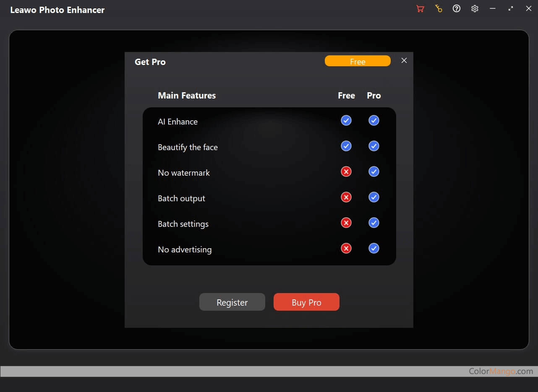Image resolution: width=538 pixels, height=392 pixels.
Task: Click the Pro checkmark for Beautify the face
Action: point(374,146)
